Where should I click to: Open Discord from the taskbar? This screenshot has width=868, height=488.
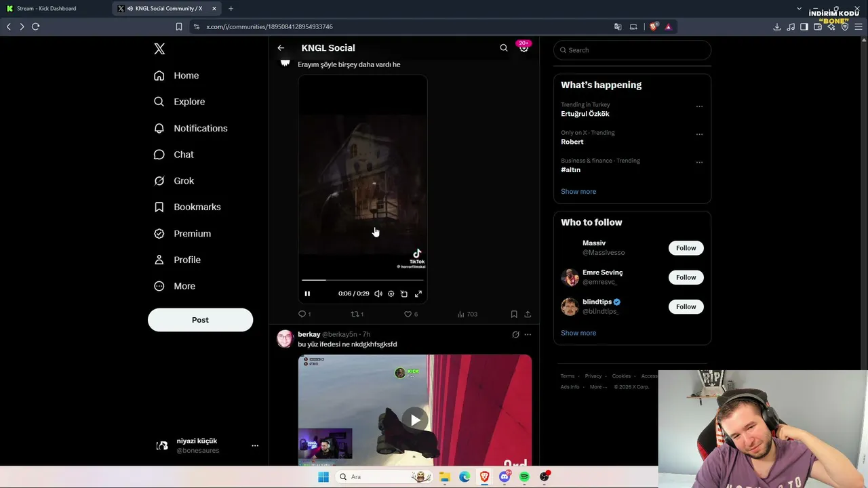pyautogui.click(x=505, y=476)
